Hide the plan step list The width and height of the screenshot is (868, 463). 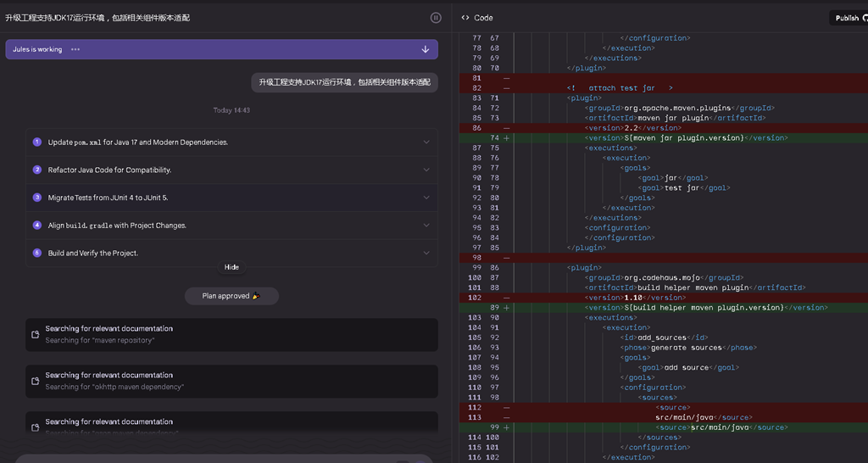[x=231, y=267]
